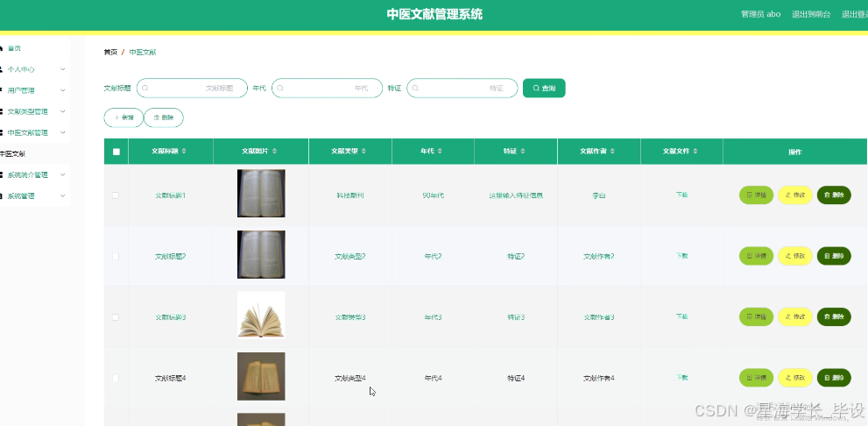Expand the 用户管理 sidebar menu
The image size is (868, 426).
click(33, 91)
